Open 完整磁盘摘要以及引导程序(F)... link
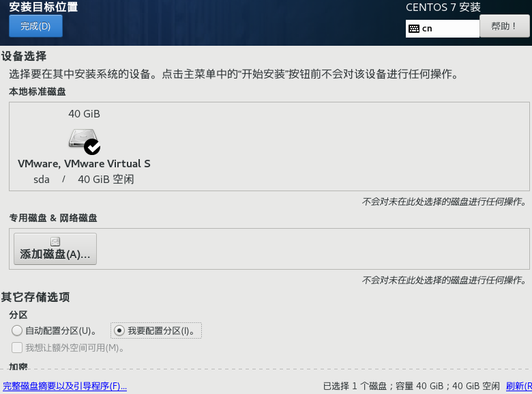532x394 pixels. 65,386
